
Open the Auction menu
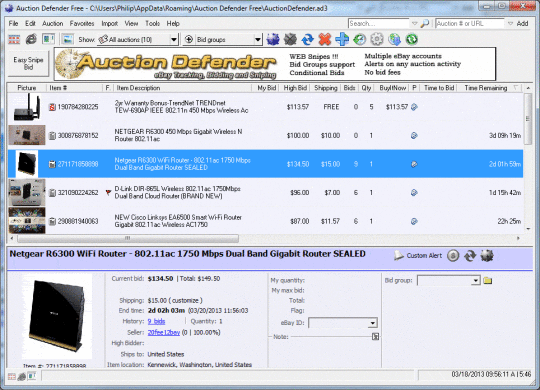click(53, 23)
